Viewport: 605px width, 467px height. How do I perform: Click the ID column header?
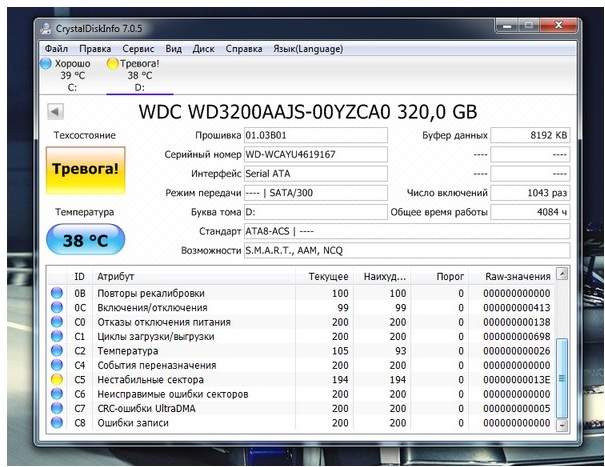[79, 276]
